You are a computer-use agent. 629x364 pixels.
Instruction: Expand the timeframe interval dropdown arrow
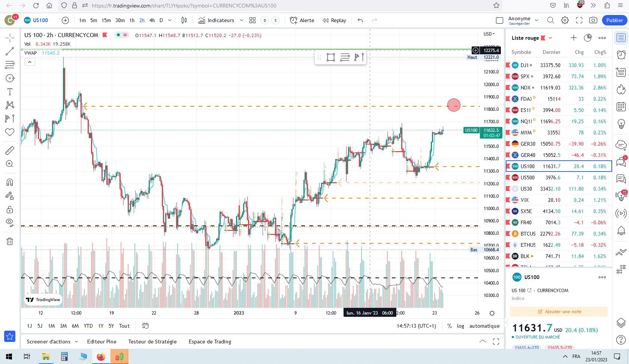click(x=170, y=20)
